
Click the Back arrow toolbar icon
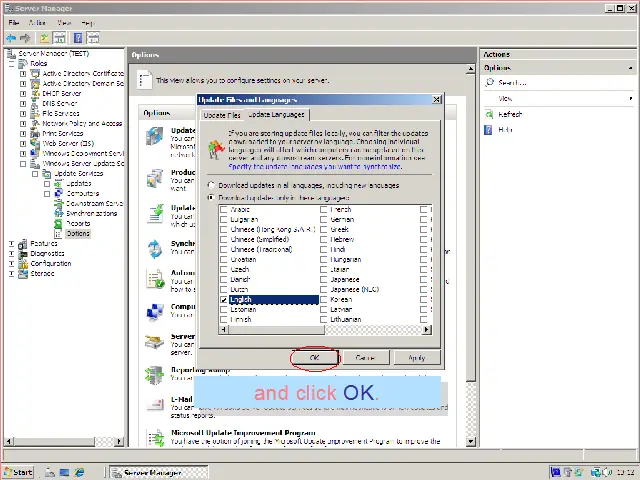pos(11,38)
